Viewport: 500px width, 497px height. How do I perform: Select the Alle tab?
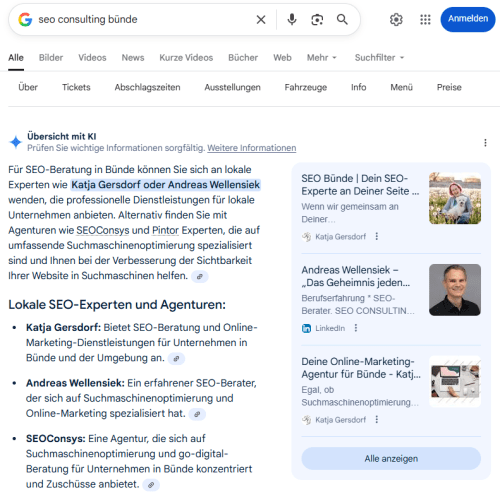pyautogui.click(x=16, y=58)
